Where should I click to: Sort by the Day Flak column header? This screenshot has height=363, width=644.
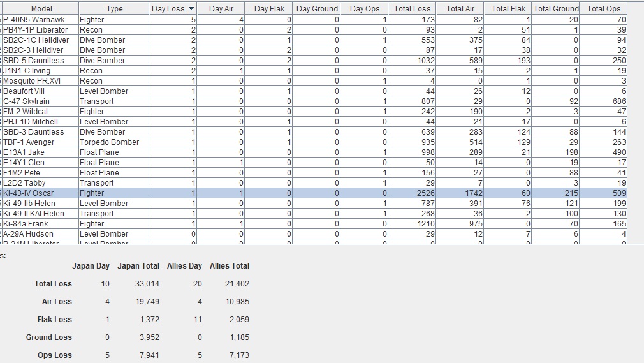[269, 9]
